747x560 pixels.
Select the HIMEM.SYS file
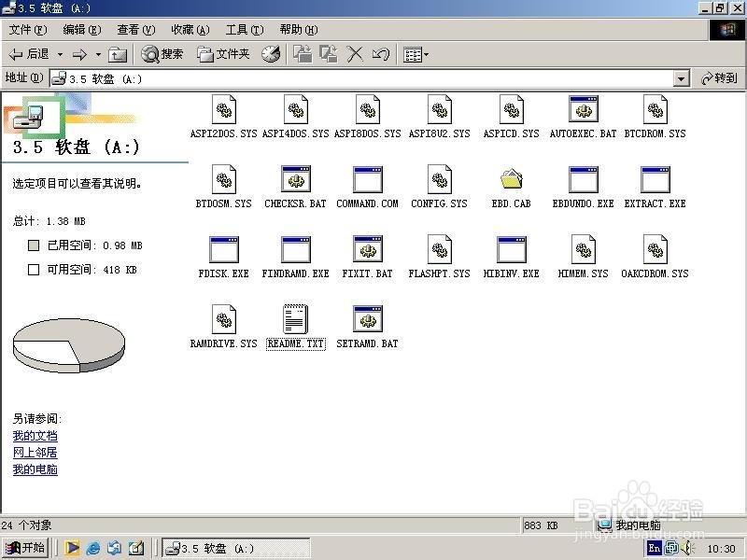point(583,249)
